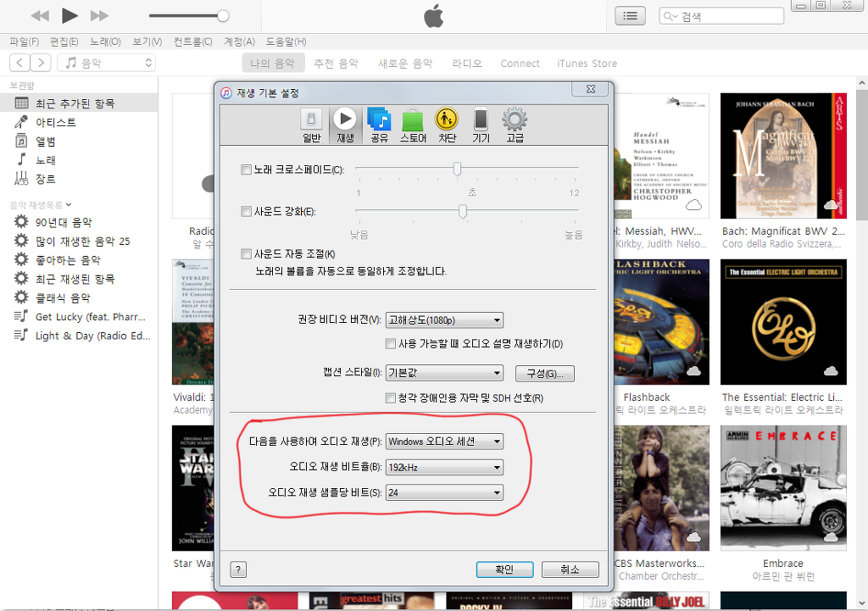
Task: Toggle the 사운드 강화 checkbox
Action: click(x=247, y=211)
